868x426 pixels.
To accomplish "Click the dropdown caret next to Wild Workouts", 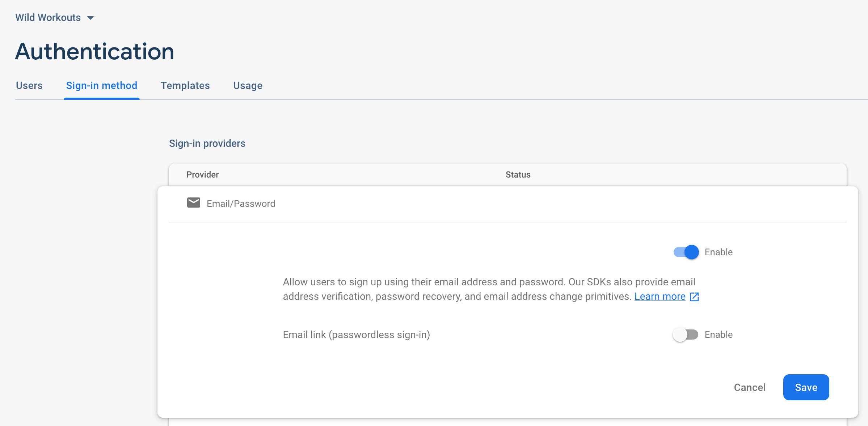I will click(91, 17).
